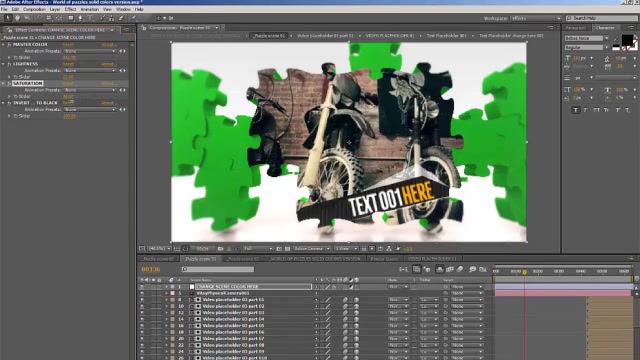Click the black fill color swatch
This screenshot has width=640, height=360.
pyautogui.click(x=627, y=40)
